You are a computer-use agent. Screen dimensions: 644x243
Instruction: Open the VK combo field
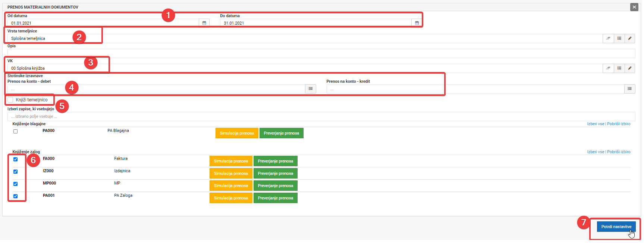[x=305, y=68]
